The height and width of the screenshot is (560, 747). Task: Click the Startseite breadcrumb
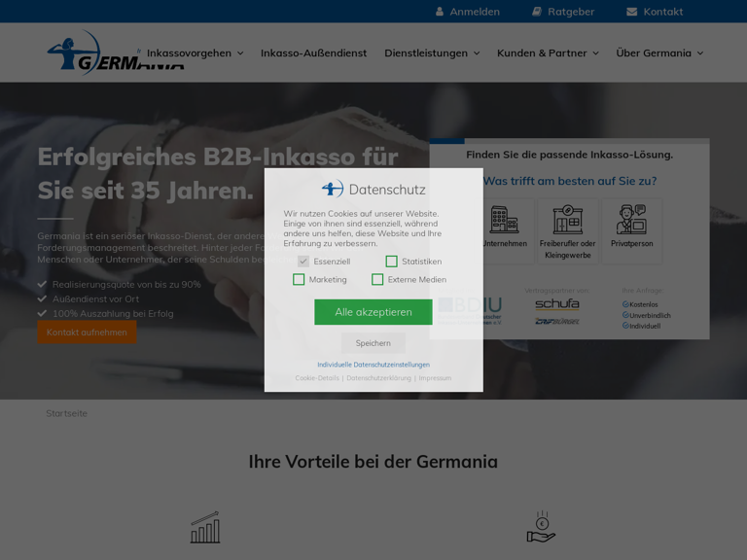(x=67, y=413)
